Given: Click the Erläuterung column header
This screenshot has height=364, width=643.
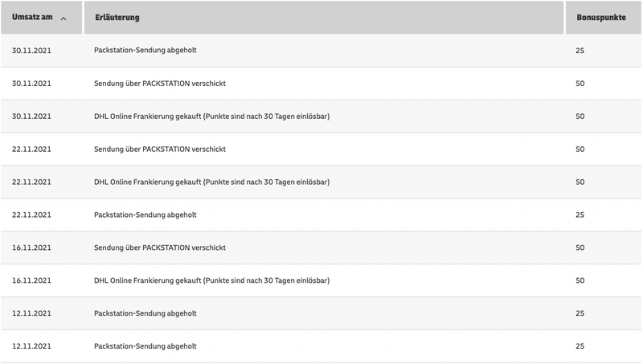Looking at the screenshot, I should [x=117, y=17].
